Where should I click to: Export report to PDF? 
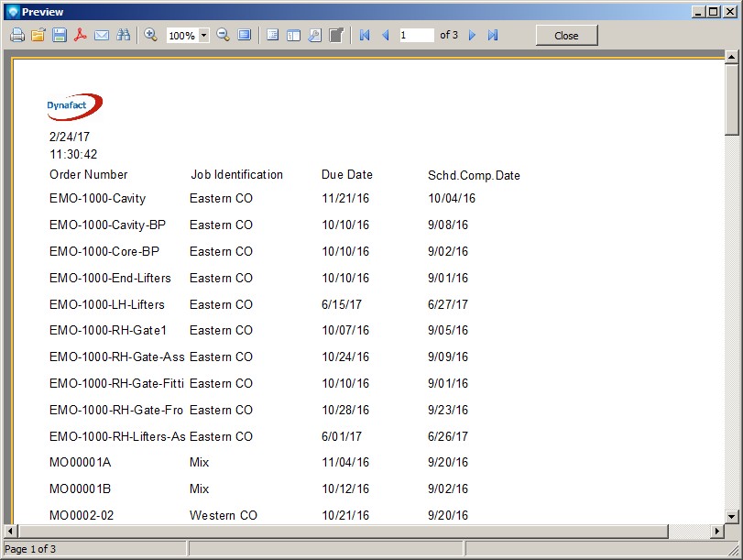(81, 35)
